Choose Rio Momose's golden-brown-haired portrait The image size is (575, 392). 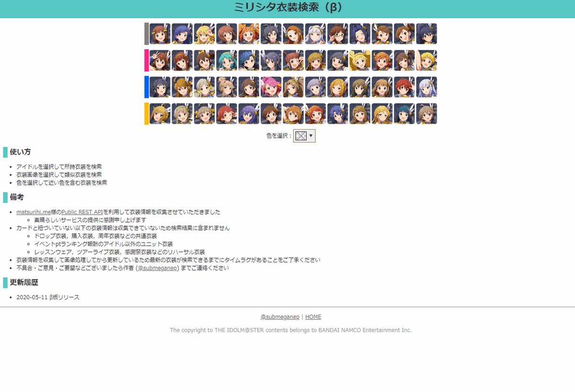click(337, 87)
